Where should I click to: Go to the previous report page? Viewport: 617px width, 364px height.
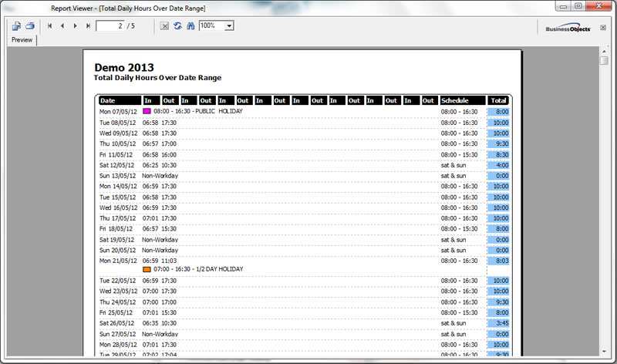(62, 26)
